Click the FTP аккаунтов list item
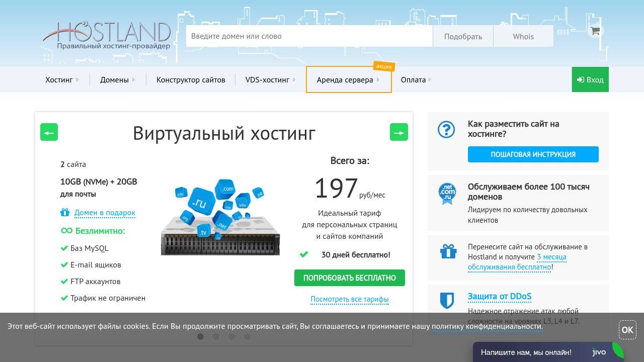This screenshot has width=644, height=362. [95, 281]
